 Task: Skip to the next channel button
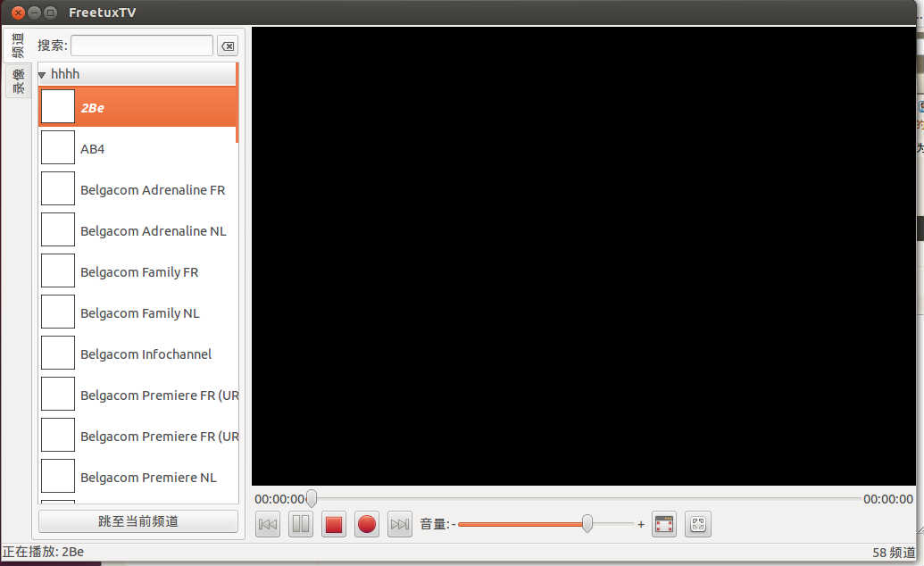coord(400,524)
